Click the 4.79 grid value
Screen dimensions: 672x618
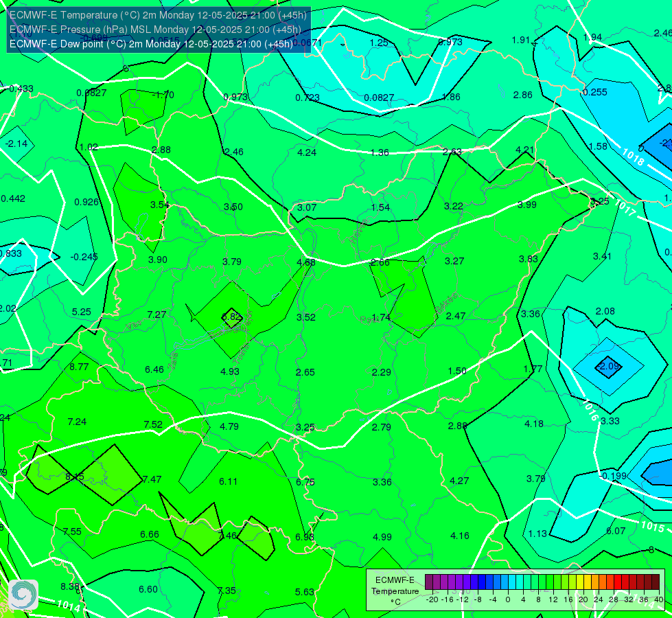(x=229, y=426)
